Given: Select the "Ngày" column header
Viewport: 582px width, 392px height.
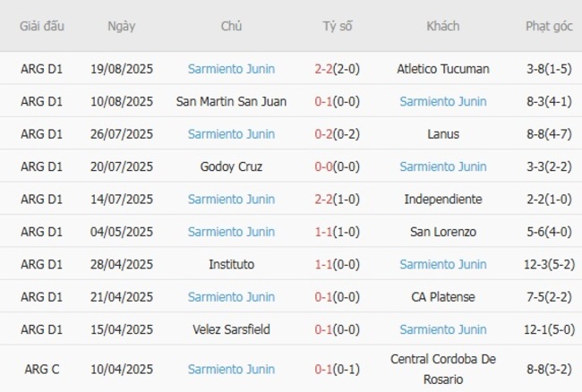Looking at the screenshot, I should [122, 26].
